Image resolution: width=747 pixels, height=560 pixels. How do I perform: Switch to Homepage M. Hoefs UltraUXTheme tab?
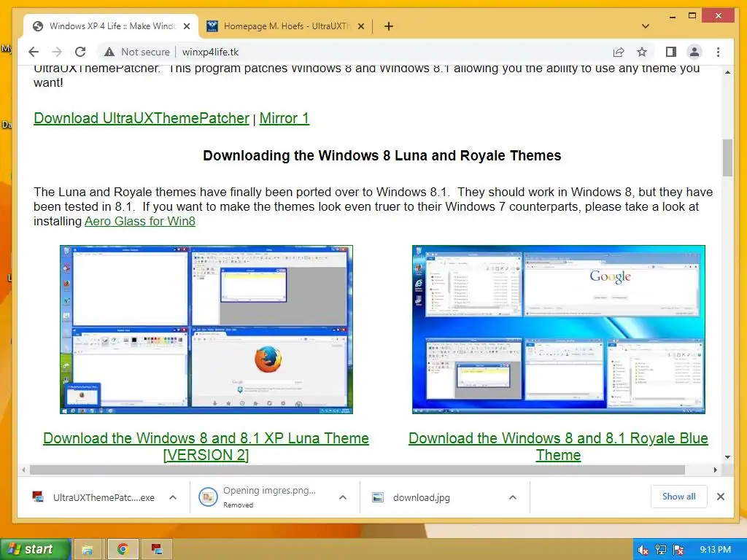point(285,26)
